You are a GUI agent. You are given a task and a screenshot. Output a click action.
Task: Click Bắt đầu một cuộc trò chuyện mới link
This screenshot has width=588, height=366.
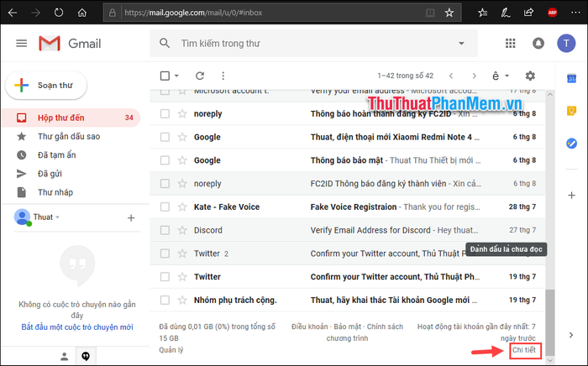77,327
